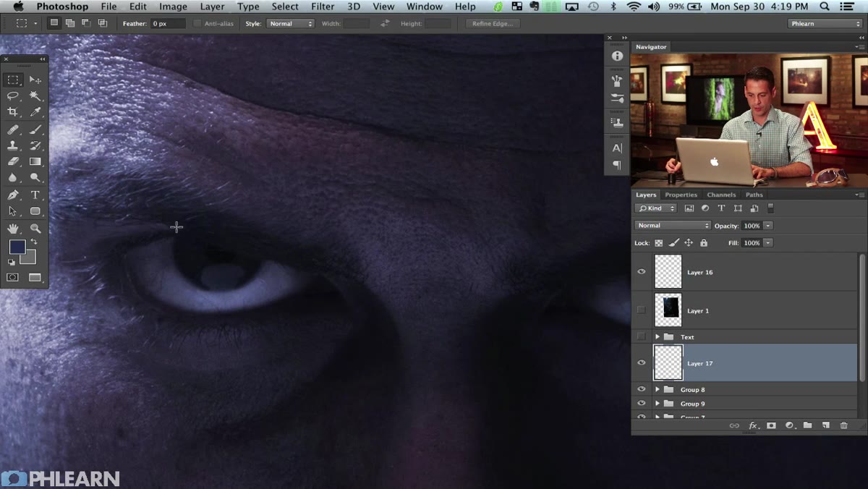
Task: Open the layer style fx menu
Action: (x=753, y=425)
